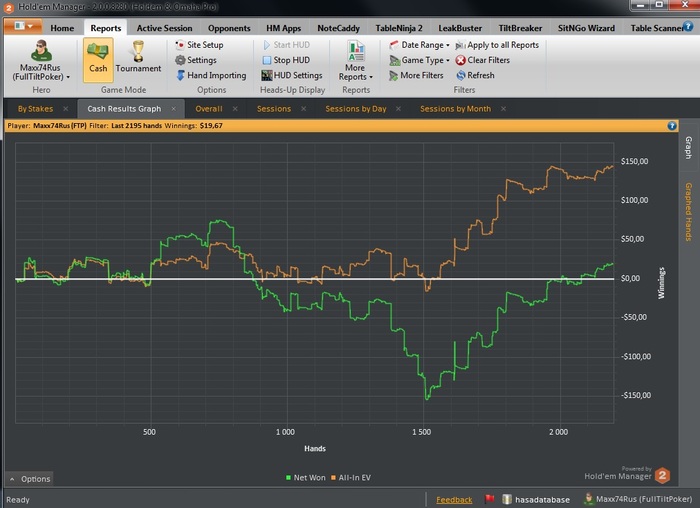Viewport: 700px width, 508px height.
Task: Click Apply to all Reports
Action: [x=497, y=45]
